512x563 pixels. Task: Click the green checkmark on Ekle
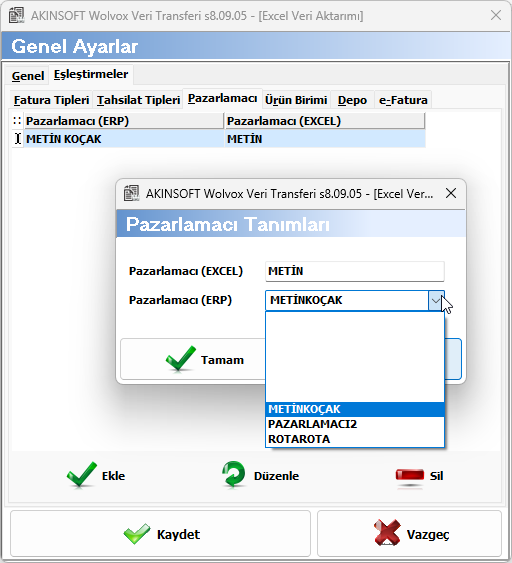click(x=82, y=475)
